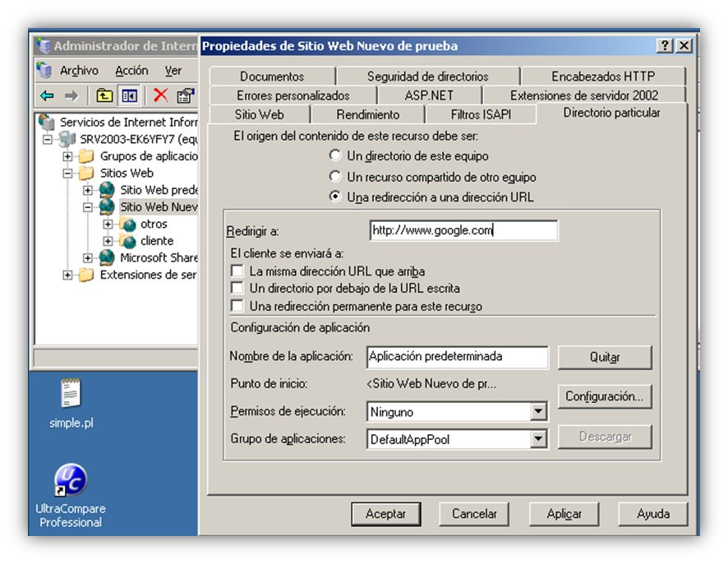
Task: Switch to the ASP.NET tab
Action: point(429,95)
